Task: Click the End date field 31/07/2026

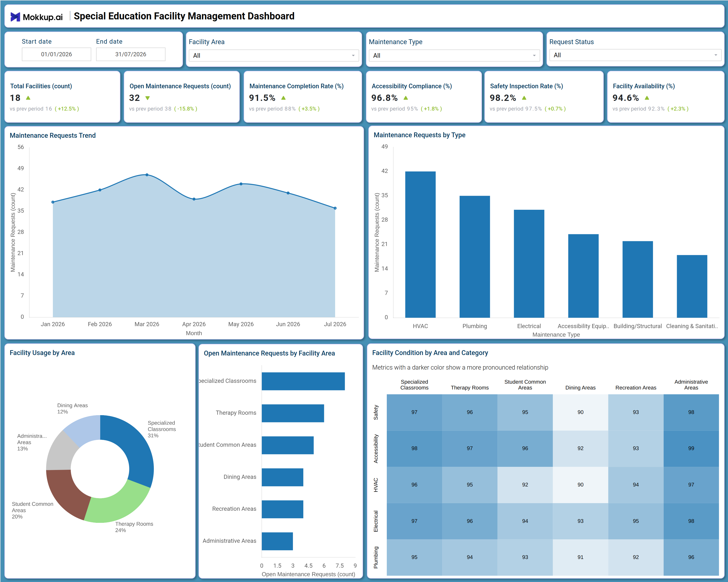Action: (x=131, y=54)
